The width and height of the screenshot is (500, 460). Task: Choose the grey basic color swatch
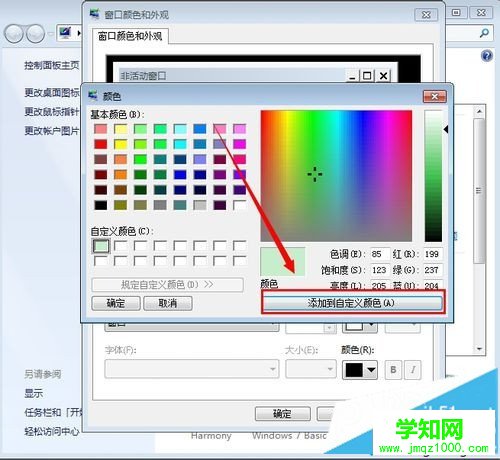160,205
